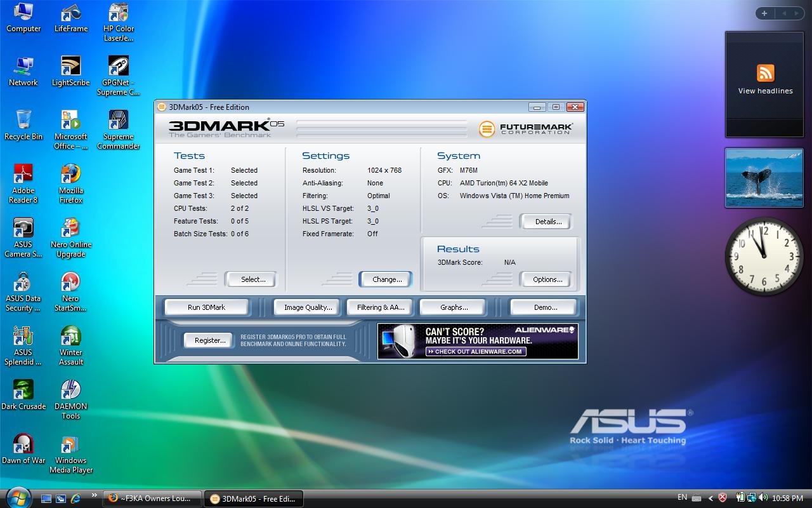Expand hidden Quick Launch items chevron
Image resolution: width=812 pixels, height=508 pixels.
[x=95, y=495]
